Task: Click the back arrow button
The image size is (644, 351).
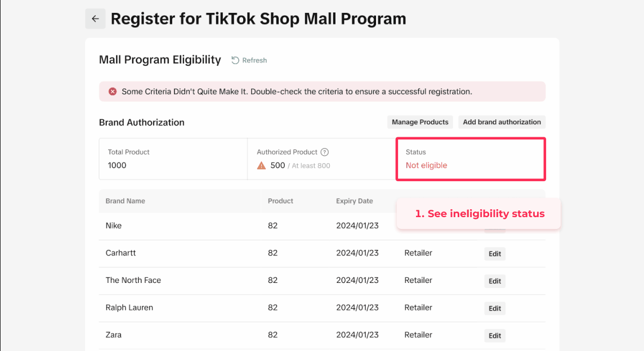Action: [95, 19]
